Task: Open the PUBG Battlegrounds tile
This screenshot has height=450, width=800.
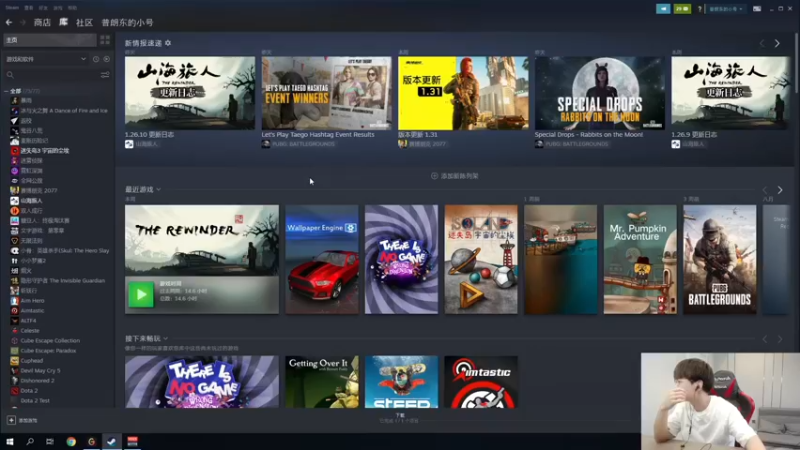Action: [720, 259]
